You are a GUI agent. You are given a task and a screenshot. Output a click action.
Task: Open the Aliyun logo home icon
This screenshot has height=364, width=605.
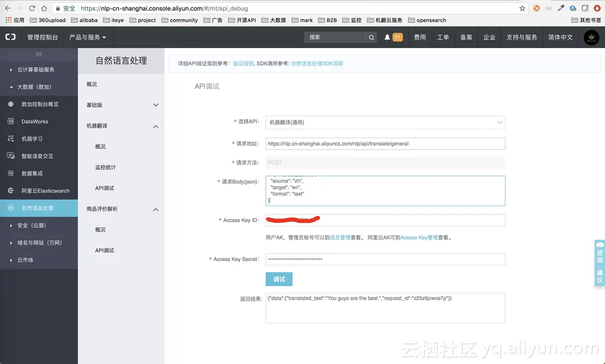(x=11, y=37)
